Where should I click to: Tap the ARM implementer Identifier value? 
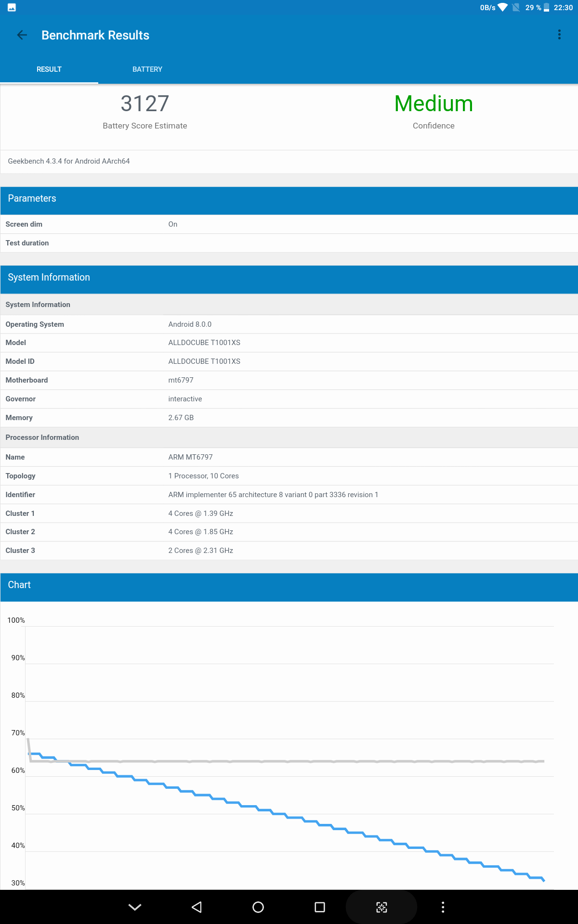(273, 495)
